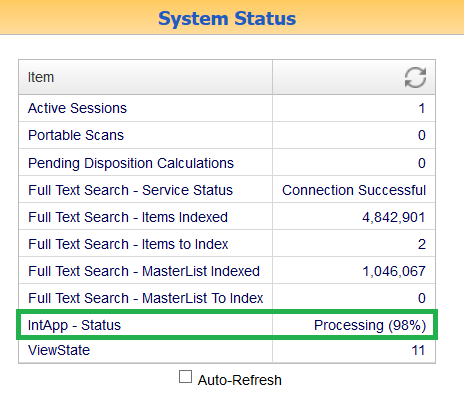Click the 4,842,901 items indexed value
Image resolution: width=464 pixels, height=398 pixels.
coord(394,218)
